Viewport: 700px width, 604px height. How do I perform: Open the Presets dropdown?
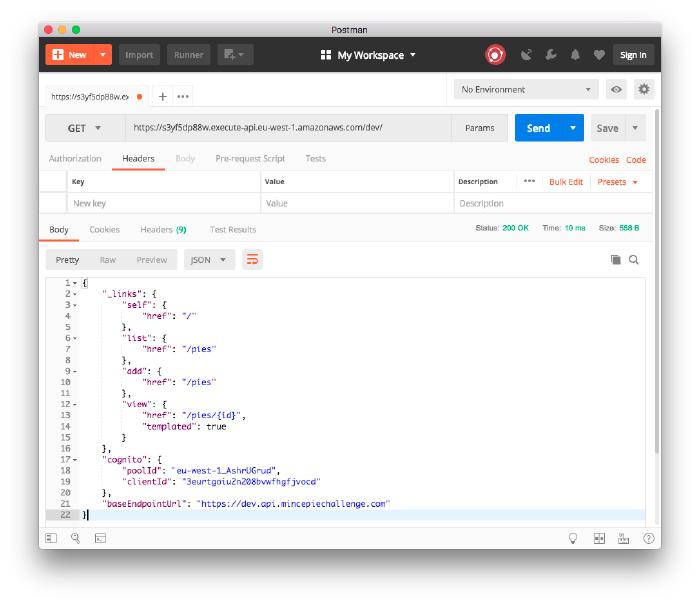(617, 182)
